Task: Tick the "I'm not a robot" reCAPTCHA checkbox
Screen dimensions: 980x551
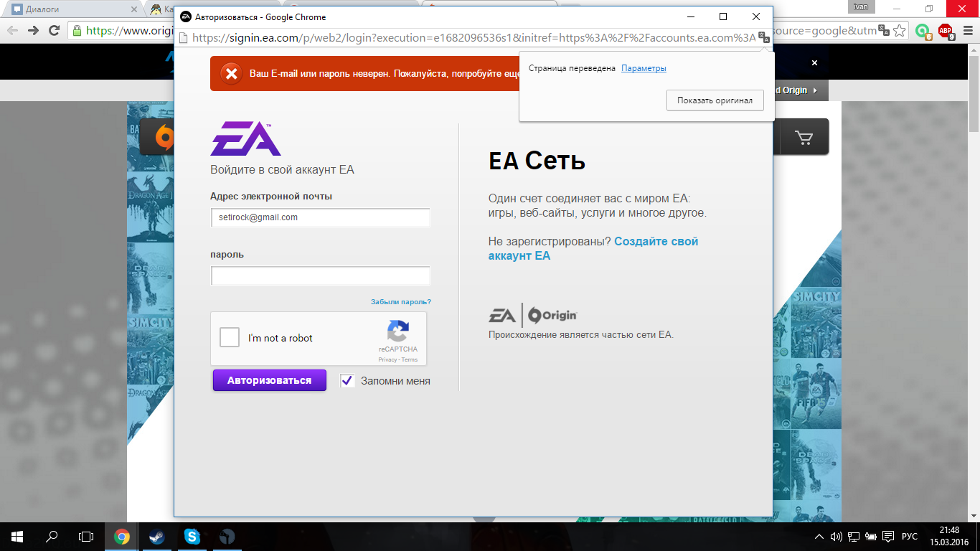Action: [230, 337]
